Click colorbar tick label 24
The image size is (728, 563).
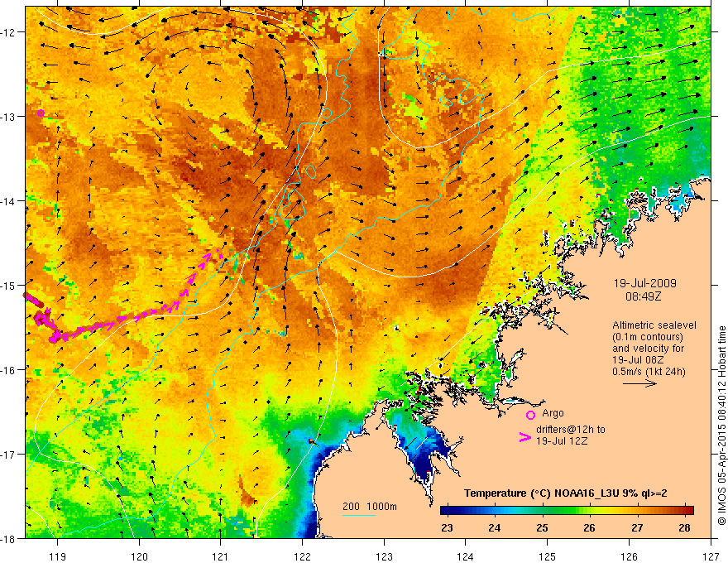pos(495,527)
